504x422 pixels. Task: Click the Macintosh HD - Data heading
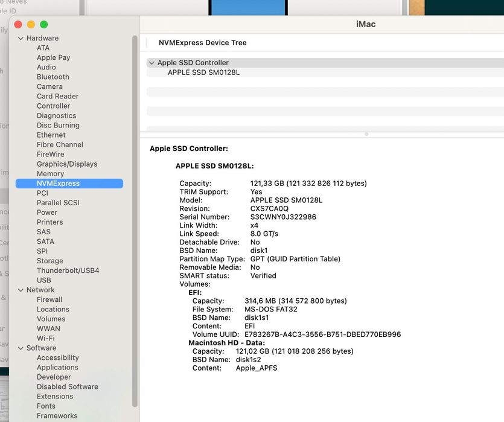point(226,343)
